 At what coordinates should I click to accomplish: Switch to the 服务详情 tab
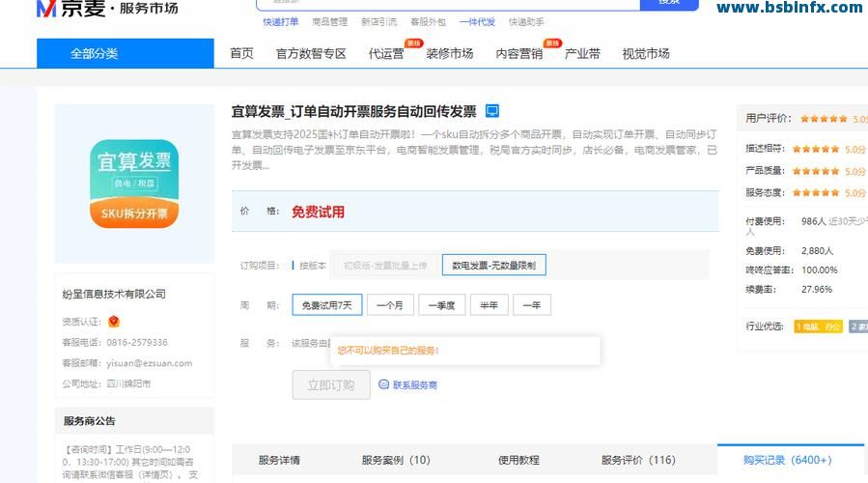coord(279,460)
